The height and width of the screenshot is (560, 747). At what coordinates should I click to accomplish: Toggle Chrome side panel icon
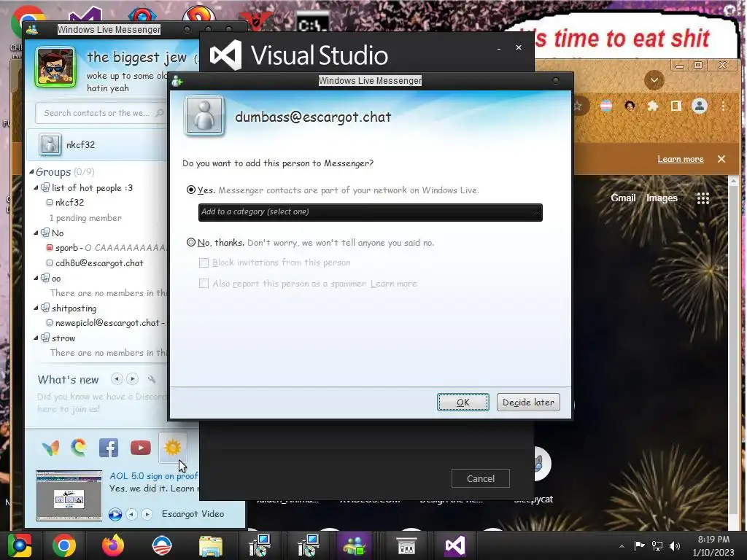676,106
